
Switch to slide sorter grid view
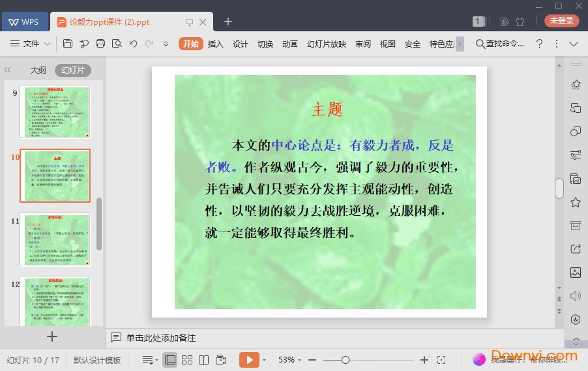tap(187, 360)
